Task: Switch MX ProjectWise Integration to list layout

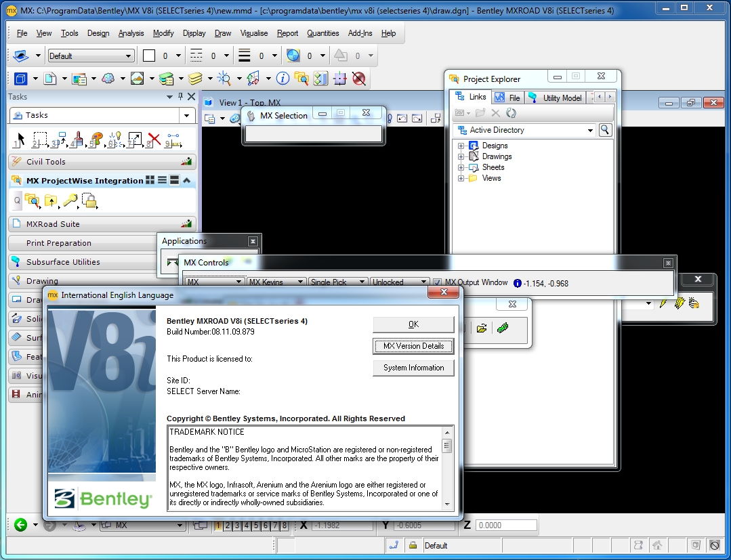Action: (162, 180)
